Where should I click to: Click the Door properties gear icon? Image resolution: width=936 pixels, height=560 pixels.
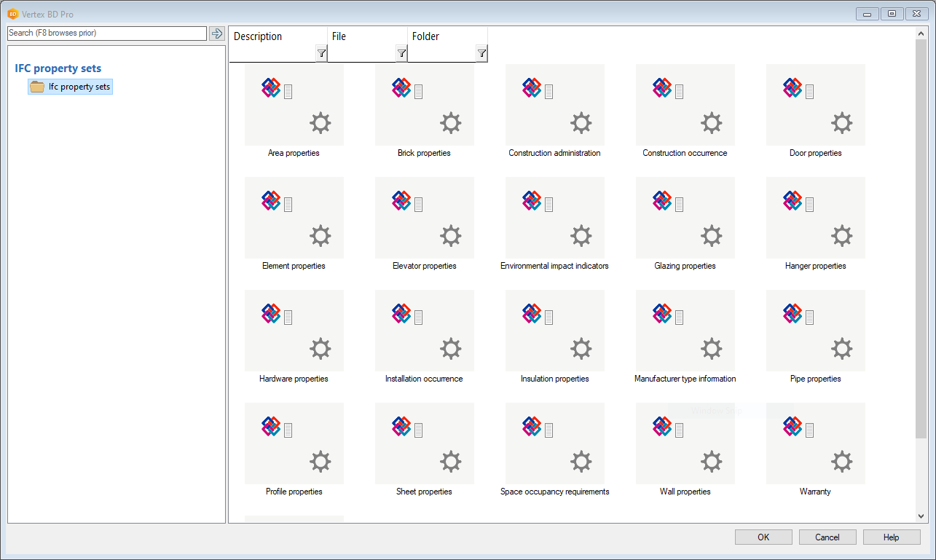[841, 123]
